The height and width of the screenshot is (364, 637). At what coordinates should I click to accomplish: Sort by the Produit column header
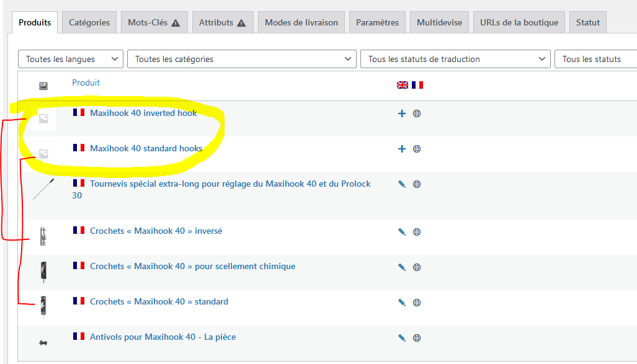click(x=86, y=82)
